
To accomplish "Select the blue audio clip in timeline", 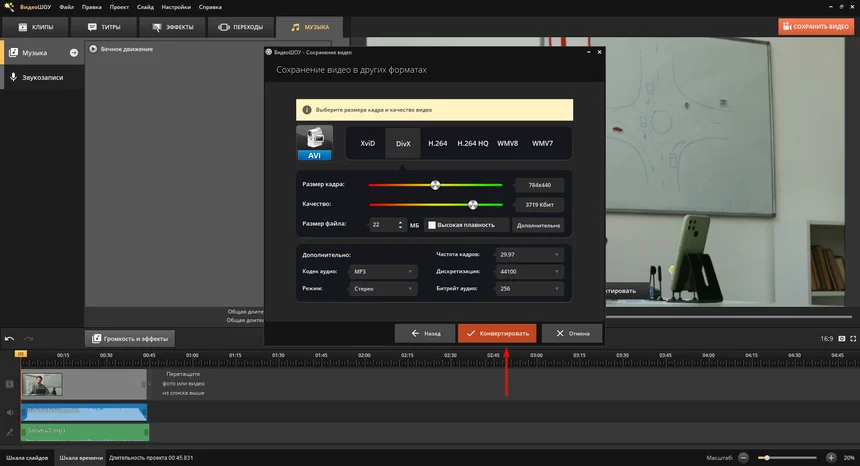I will tap(84, 412).
